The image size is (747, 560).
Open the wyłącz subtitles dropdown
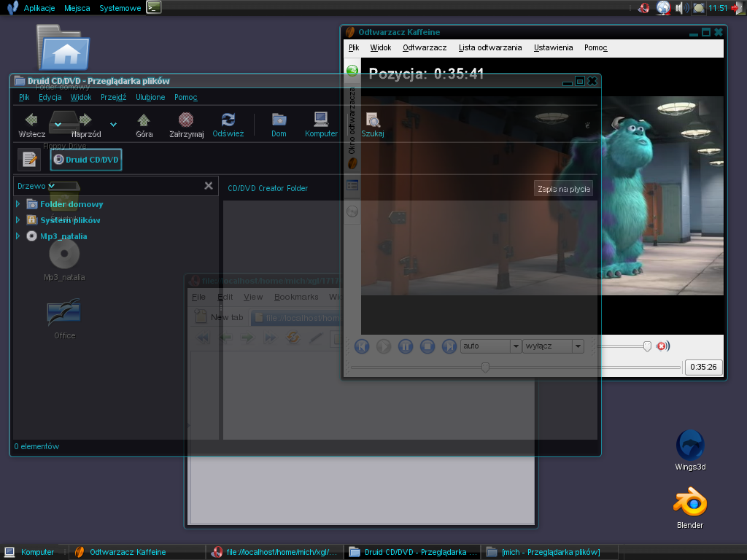pos(553,346)
